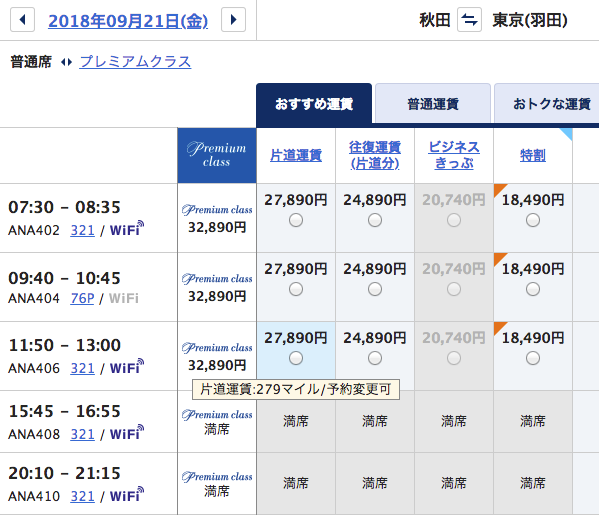This screenshot has width=599, height=527.
Task: Open プレミアムクラス link
Action: tap(135, 62)
